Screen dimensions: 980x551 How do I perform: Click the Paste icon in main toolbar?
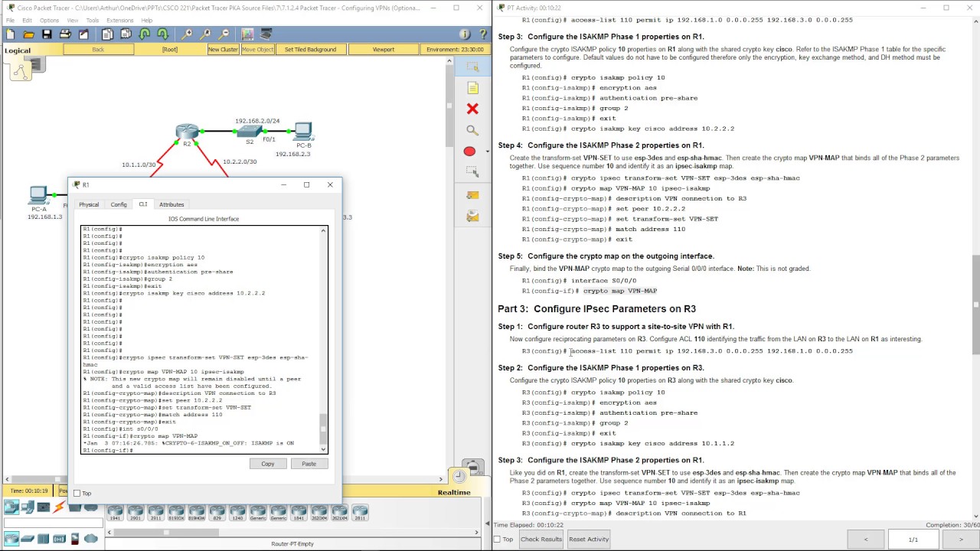click(126, 34)
